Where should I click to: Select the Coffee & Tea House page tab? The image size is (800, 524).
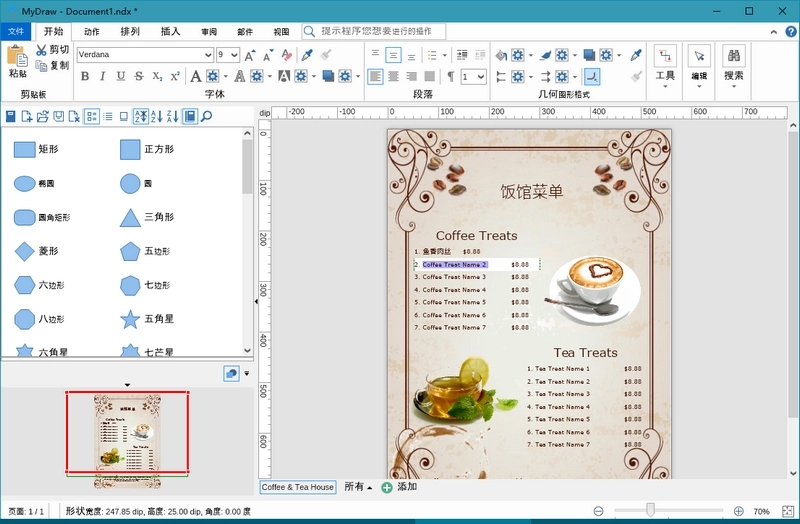(298, 487)
